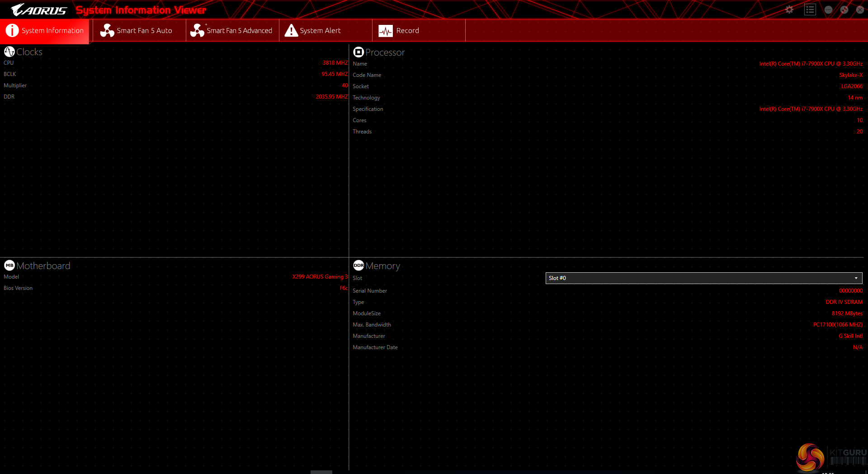Select the Skylake-X code name value
This screenshot has width=868, height=474.
[x=851, y=75]
